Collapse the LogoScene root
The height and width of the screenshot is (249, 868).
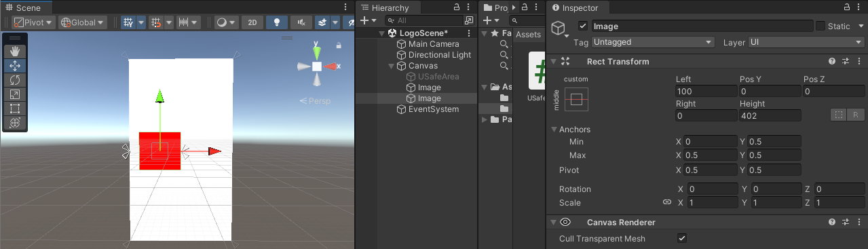(382, 33)
